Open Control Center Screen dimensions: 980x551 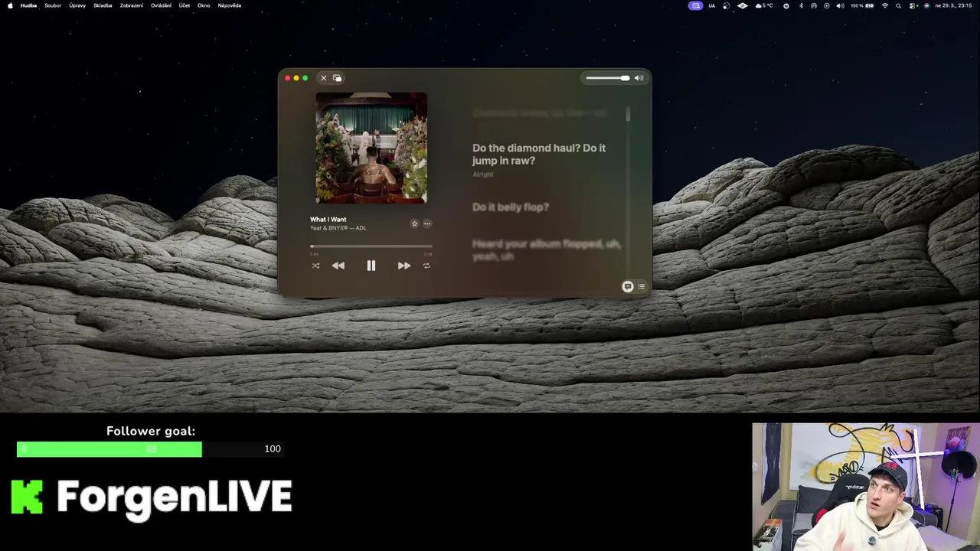point(912,5)
